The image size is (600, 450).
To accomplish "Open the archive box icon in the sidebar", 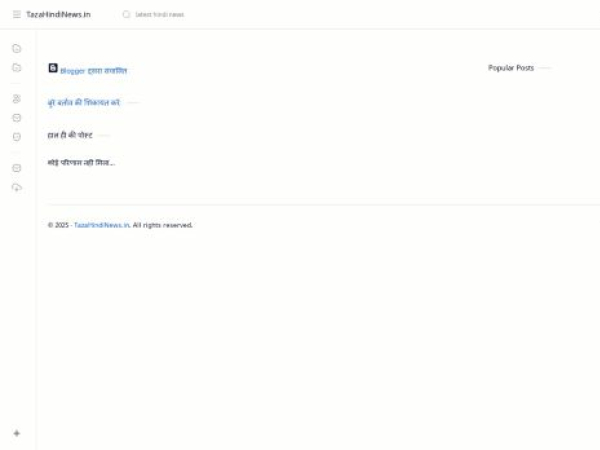I will pos(16,168).
